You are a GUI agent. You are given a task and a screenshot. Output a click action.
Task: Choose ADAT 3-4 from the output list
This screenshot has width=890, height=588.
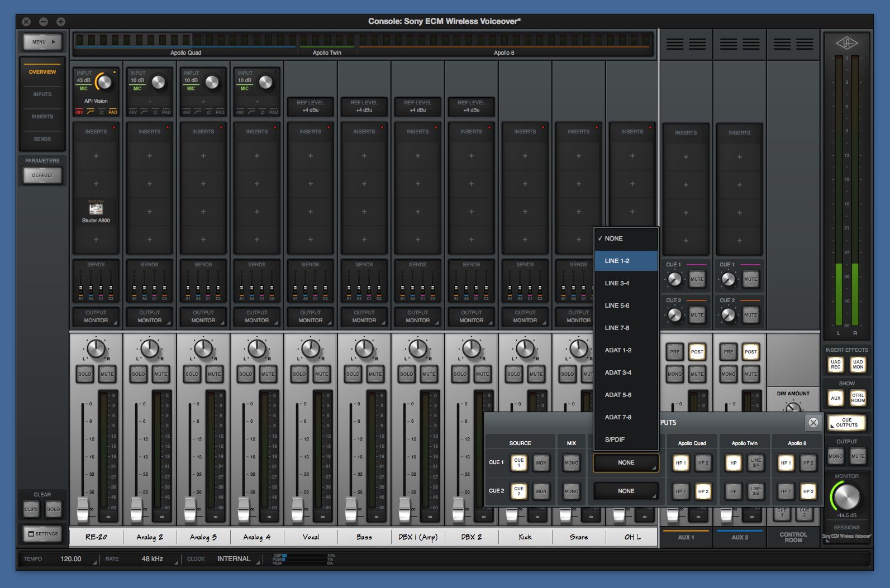click(626, 372)
